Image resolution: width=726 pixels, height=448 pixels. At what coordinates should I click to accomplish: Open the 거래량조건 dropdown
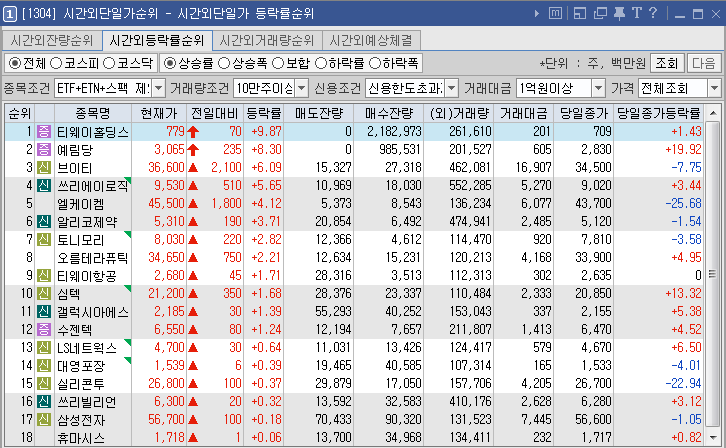point(301,88)
